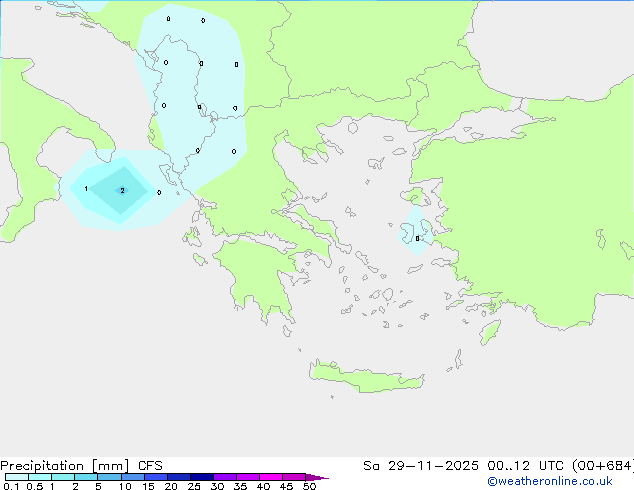
Task: Click the 0 value in the eastern Aegean islands
Action: pos(417,239)
